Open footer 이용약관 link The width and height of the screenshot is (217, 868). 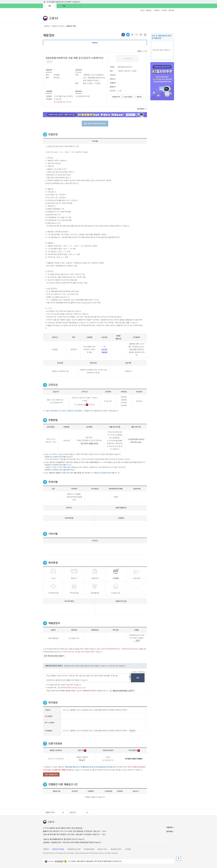(x=46, y=849)
